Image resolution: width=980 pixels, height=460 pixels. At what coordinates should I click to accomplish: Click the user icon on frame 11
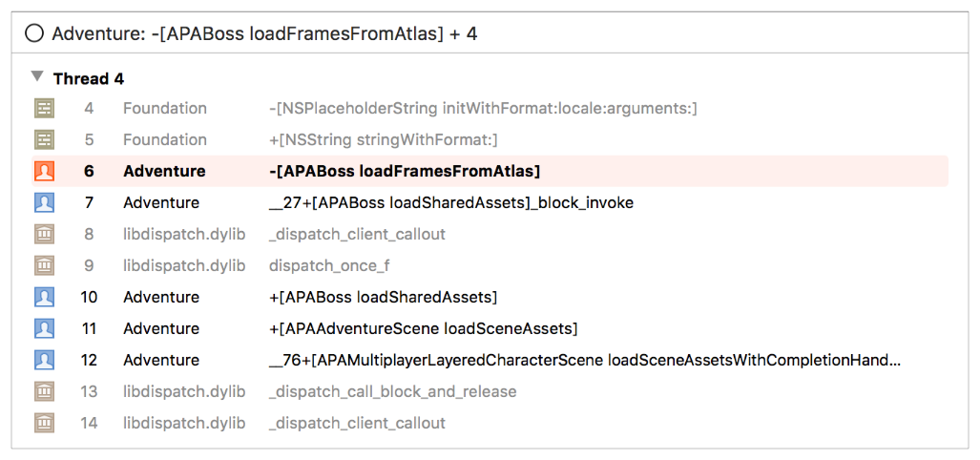pyautogui.click(x=44, y=329)
